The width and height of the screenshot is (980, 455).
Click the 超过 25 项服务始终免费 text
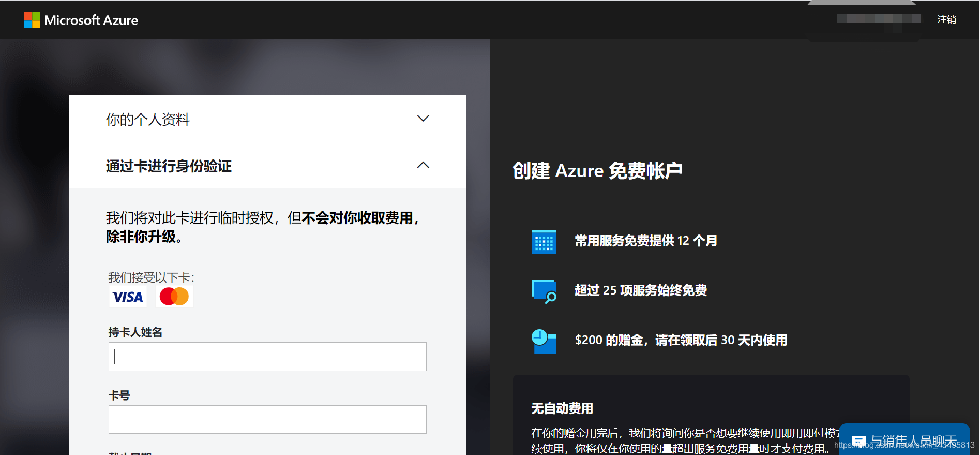click(641, 290)
